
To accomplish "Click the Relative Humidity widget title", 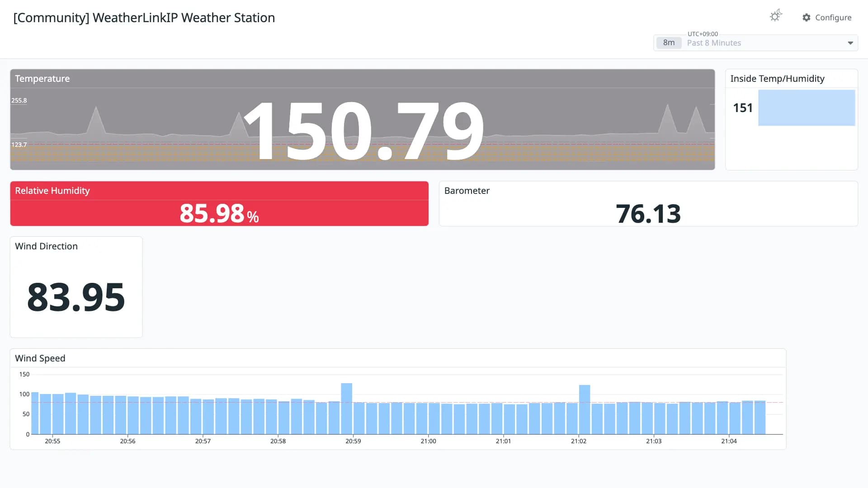I will pos(52,191).
